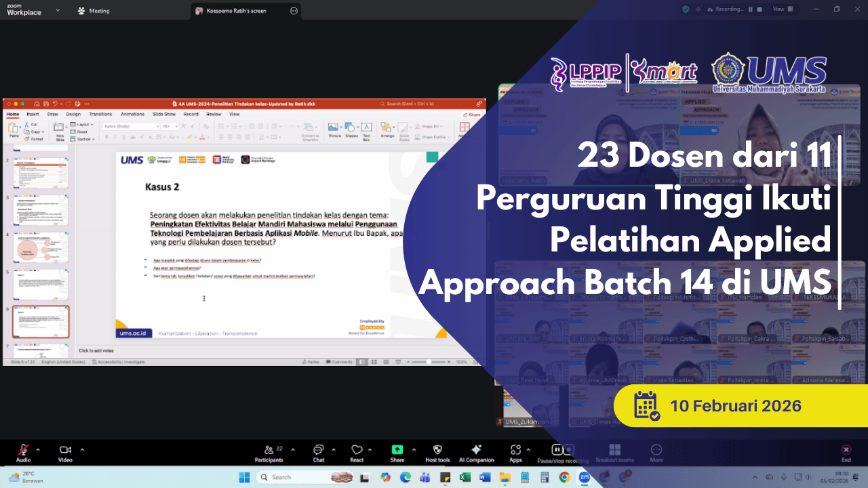Click the green encryption shield icon
The height and width of the screenshot is (488, 868).
coord(686,9)
